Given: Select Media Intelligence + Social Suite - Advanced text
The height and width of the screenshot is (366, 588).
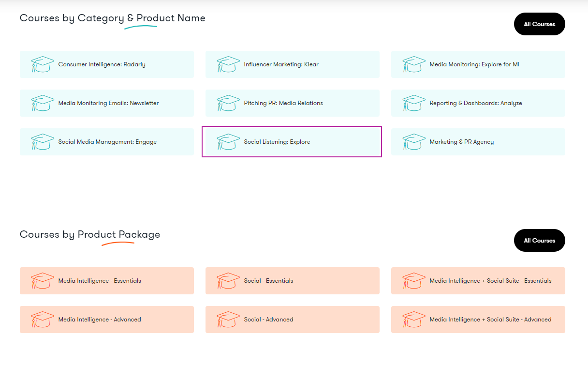Looking at the screenshot, I should point(491,320).
